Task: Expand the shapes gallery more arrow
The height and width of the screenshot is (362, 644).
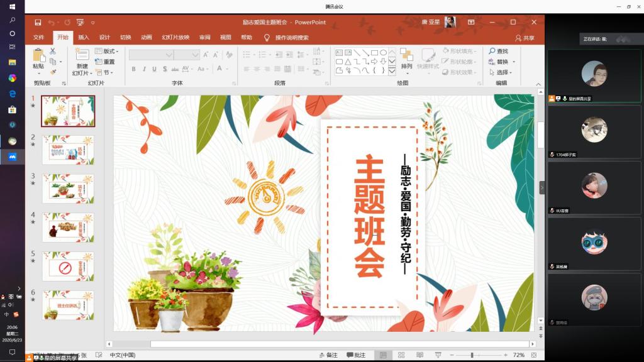Action: coord(392,70)
